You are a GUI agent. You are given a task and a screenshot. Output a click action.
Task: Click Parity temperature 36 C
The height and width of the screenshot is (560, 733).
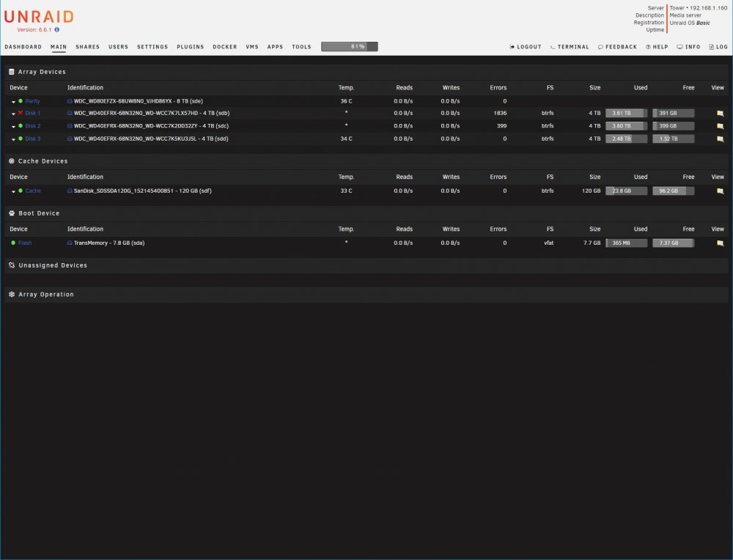(347, 101)
